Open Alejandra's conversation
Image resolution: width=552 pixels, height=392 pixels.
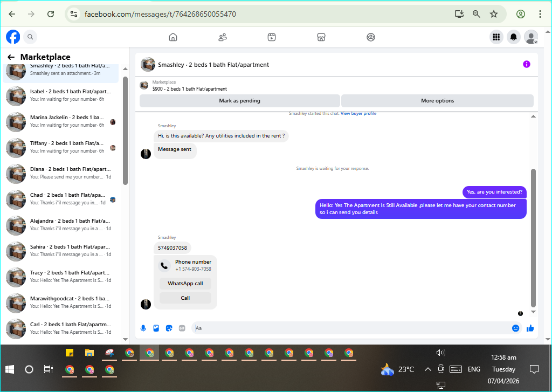[60, 225]
